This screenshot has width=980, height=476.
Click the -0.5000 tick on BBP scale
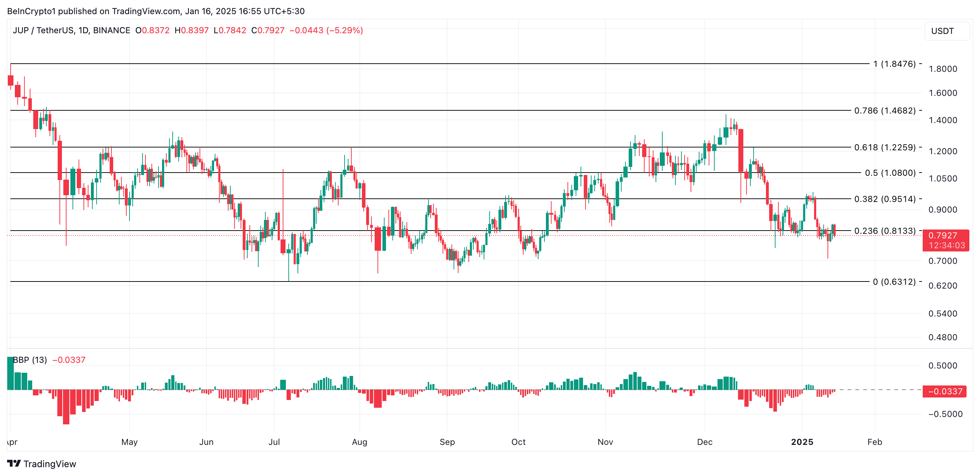tap(945, 414)
